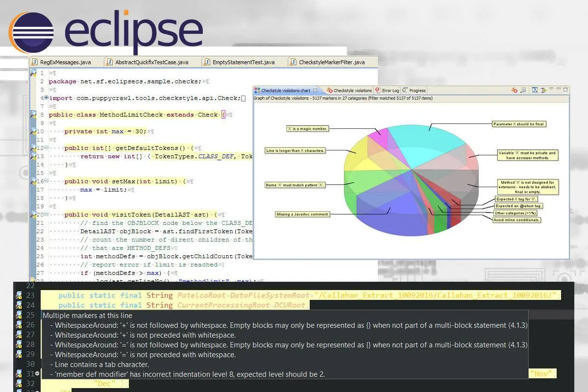Click the Checkstyle filter toolbar icon
Image resolution: width=588 pixels, height=392 pixels.
tap(514, 90)
